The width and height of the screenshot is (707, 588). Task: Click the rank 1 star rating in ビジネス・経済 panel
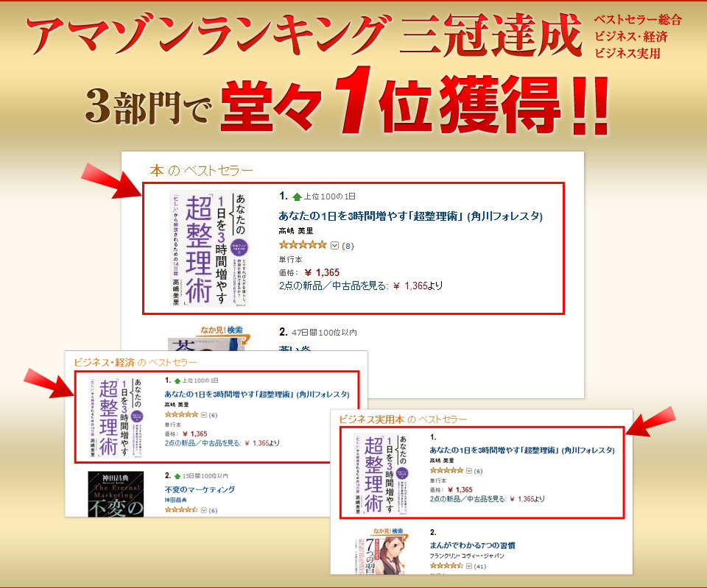[182, 414]
